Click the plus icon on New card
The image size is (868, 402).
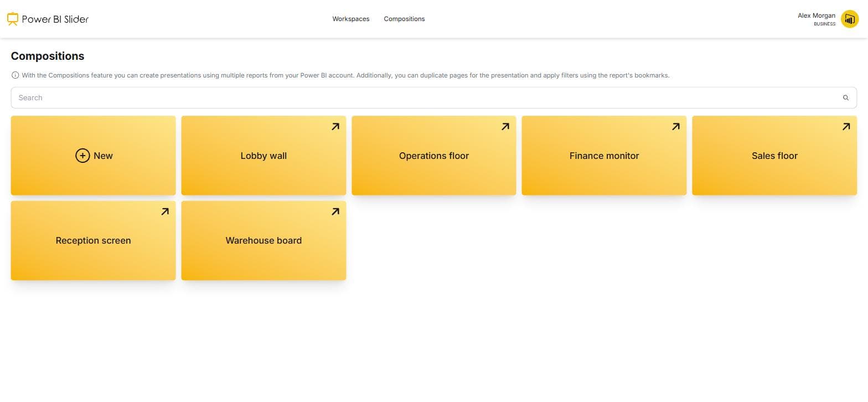click(x=82, y=156)
